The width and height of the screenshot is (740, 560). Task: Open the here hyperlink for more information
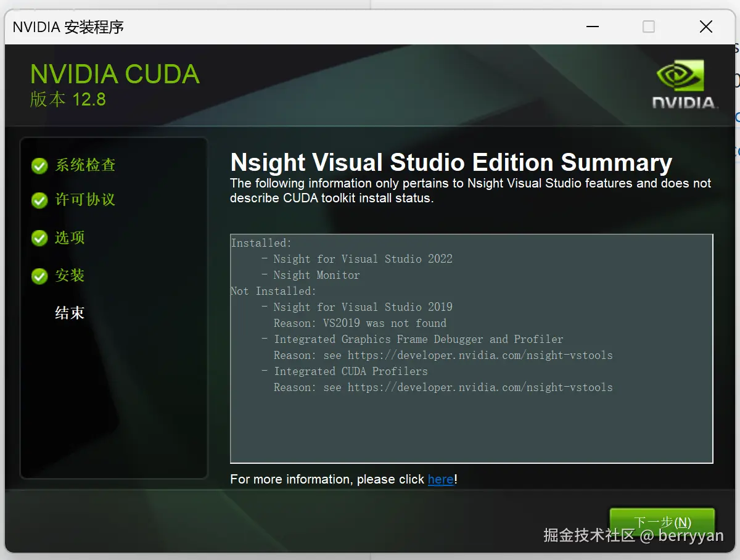tap(440, 479)
